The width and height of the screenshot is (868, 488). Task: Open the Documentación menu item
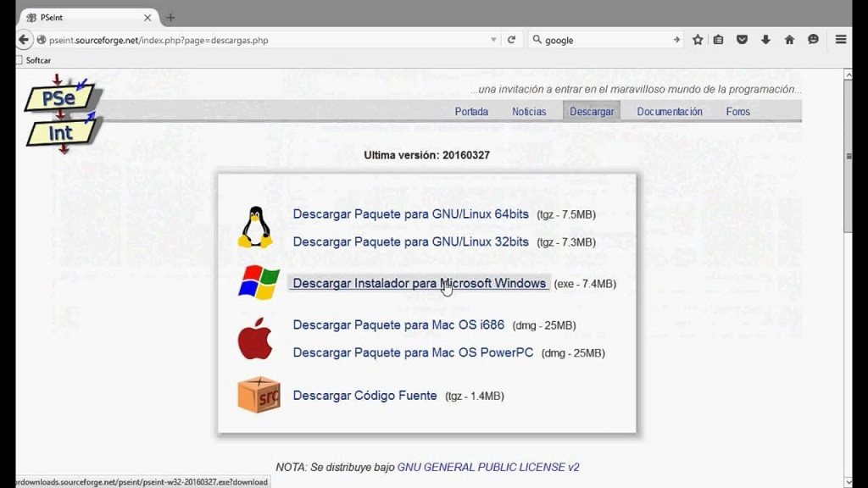(x=670, y=111)
